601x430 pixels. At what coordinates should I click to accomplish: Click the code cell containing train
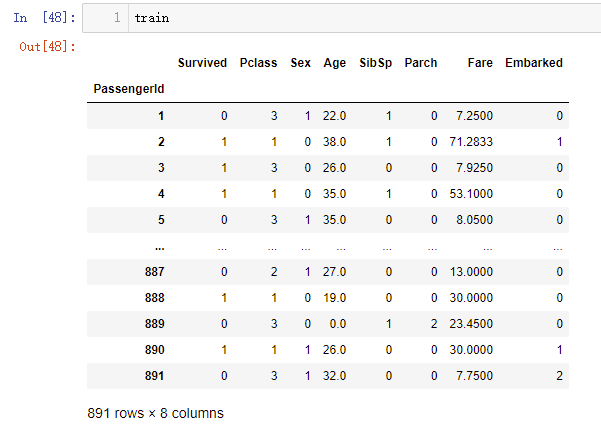[x=342, y=18]
